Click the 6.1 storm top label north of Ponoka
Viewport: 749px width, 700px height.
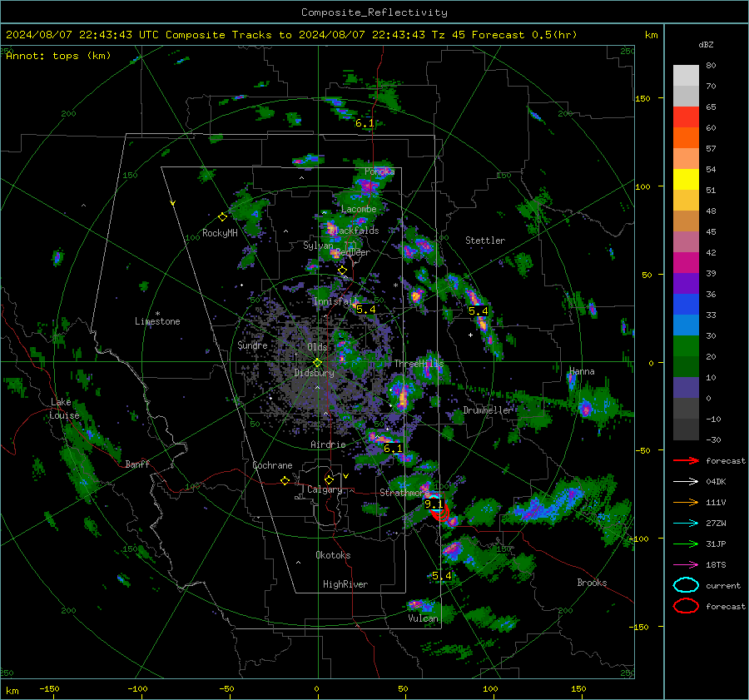click(365, 123)
